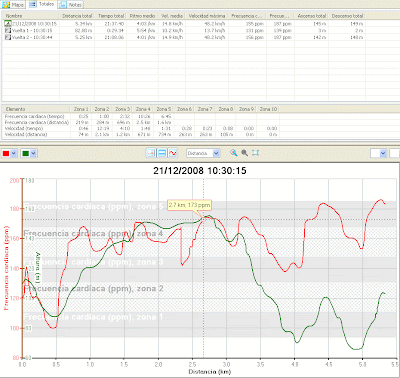This screenshot has height=378, width=400.
Task: Toggle the zone bands display icon
Action: tap(162, 153)
